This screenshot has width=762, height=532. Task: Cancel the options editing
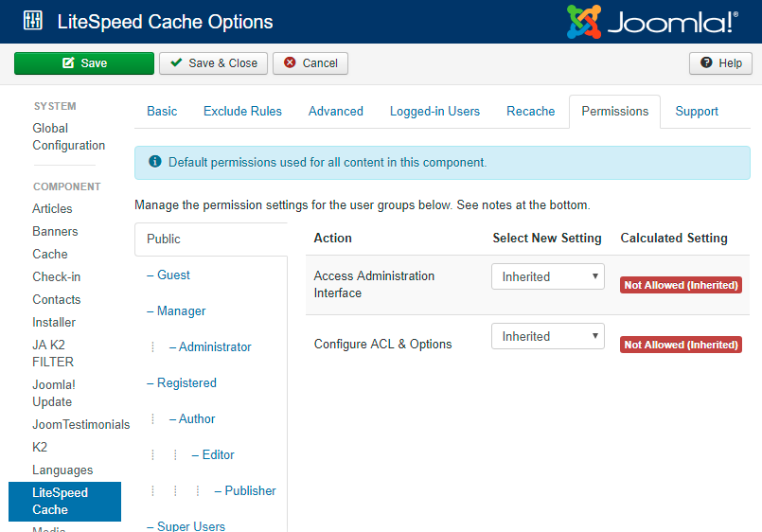point(310,63)
